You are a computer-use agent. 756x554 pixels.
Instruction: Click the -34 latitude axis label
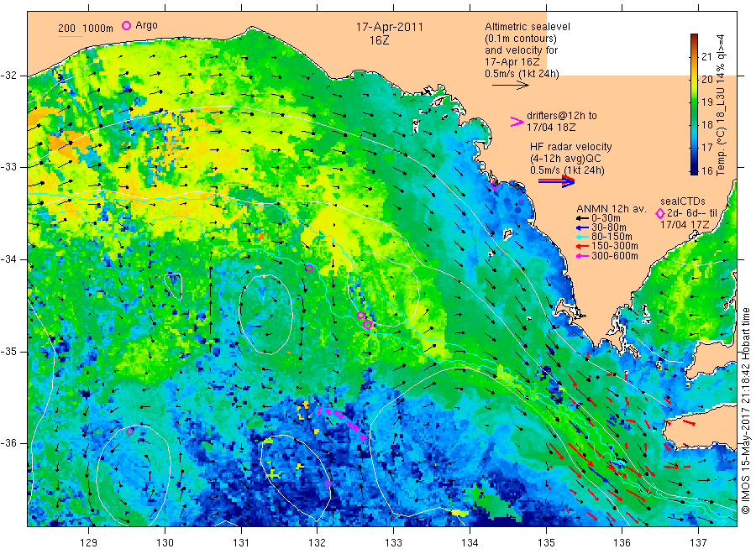point(8,259)
